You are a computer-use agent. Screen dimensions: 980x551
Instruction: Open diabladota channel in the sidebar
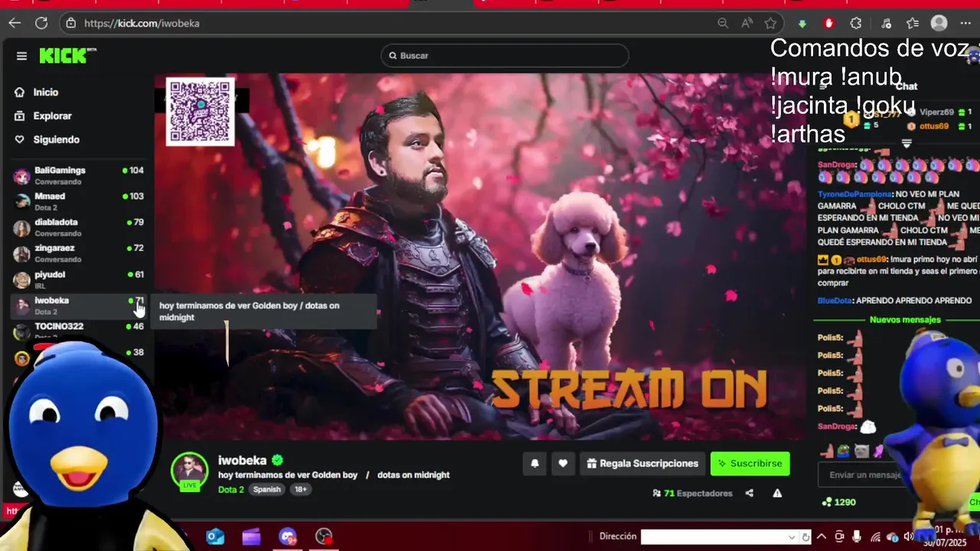78,227
